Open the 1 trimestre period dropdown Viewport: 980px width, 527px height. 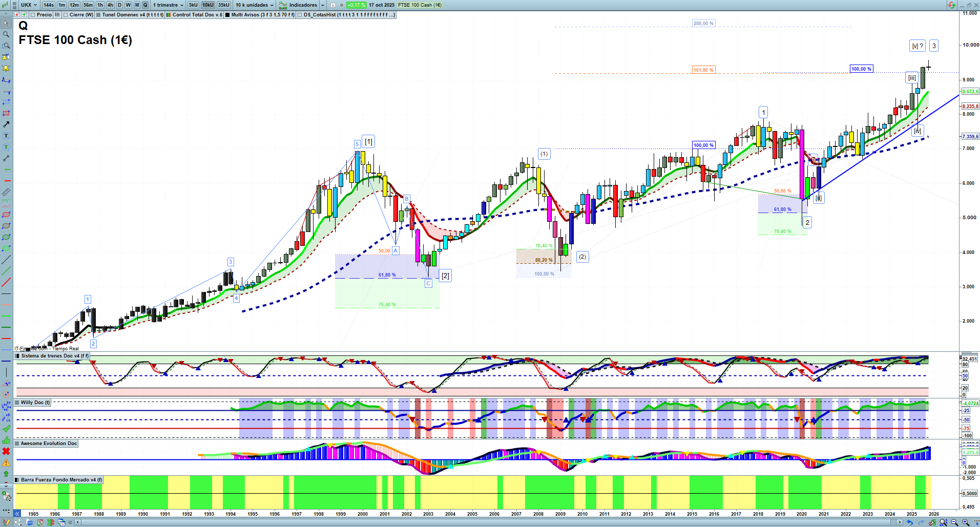coord(168,5)
